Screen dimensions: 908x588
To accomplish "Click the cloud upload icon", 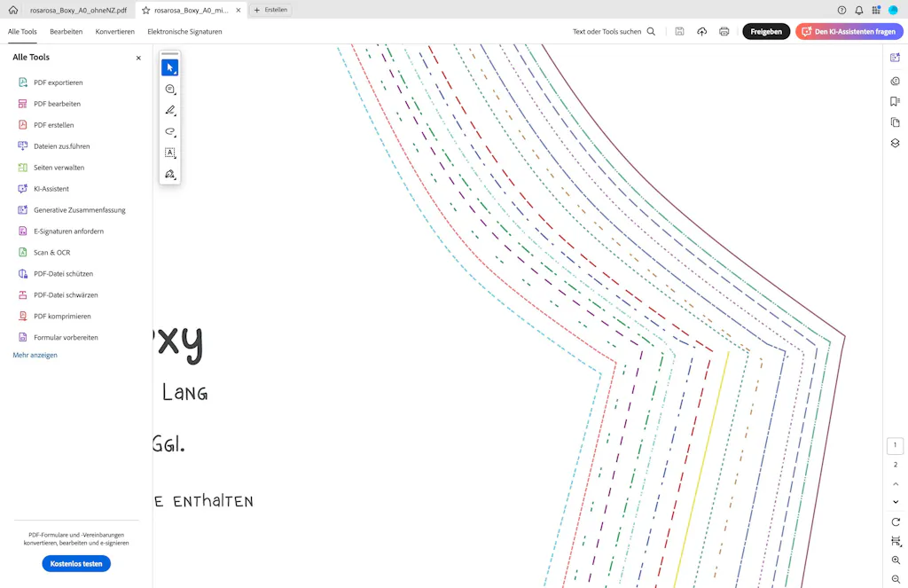I will pos(701,31).
